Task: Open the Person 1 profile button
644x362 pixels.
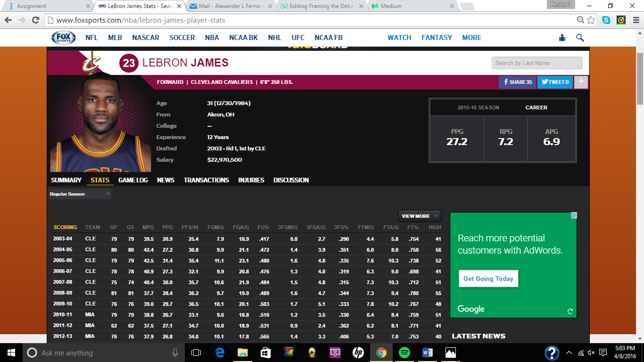Action: [561, 4]
